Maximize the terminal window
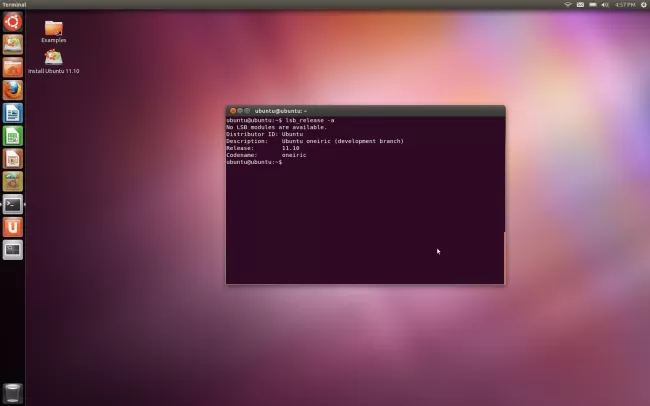 coord(247,111)
